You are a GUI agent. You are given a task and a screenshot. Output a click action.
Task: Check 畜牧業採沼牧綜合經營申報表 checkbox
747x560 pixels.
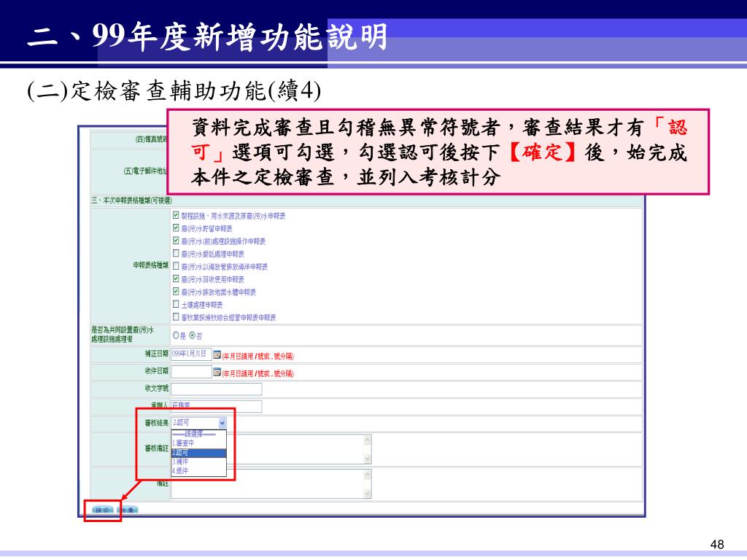(176, 316)
